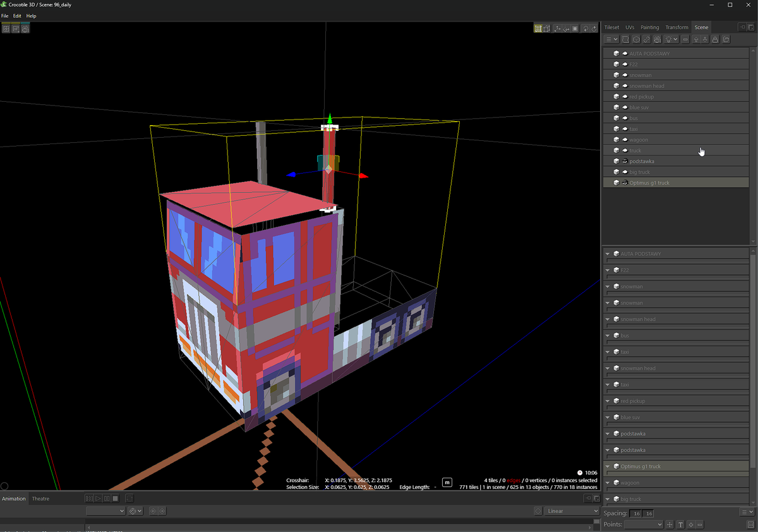Expand the blue suv instance group
The width and height of the screenshot is (758, 532).
[x=608, y=418]
